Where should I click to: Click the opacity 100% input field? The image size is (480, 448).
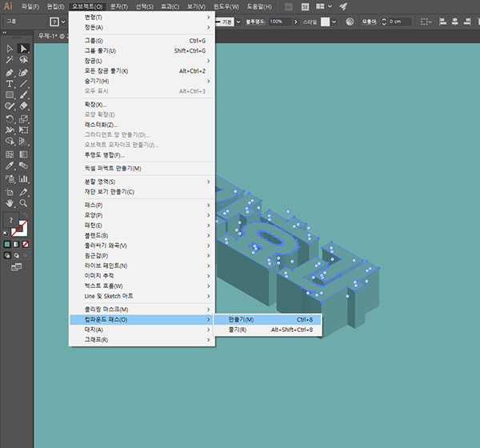click(280, 22)
